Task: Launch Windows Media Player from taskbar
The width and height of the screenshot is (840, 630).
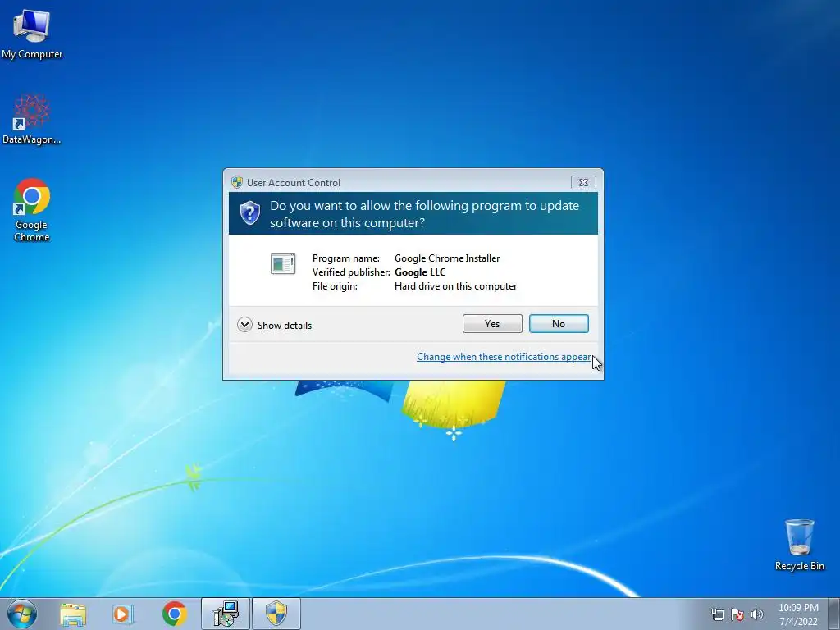Action: [x=122, y=614]
